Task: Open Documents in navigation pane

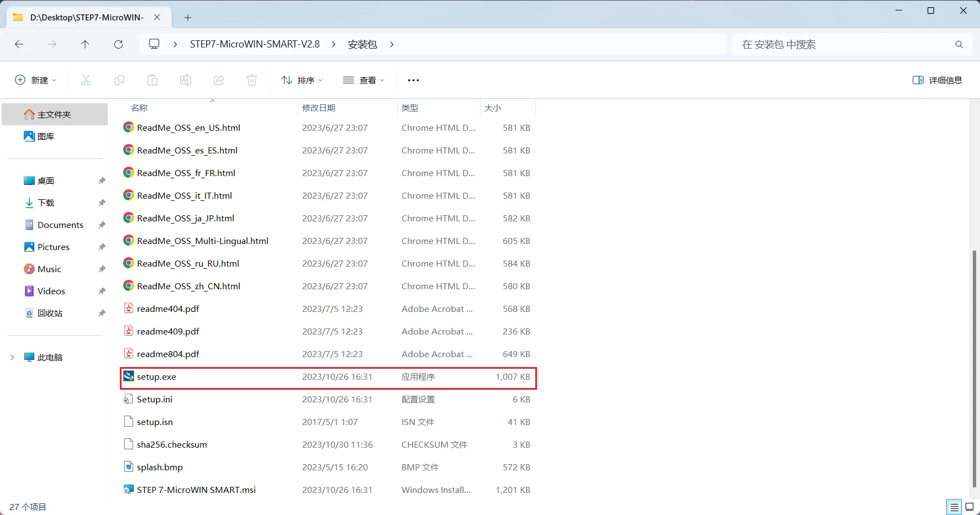Action: coord(55,225)
